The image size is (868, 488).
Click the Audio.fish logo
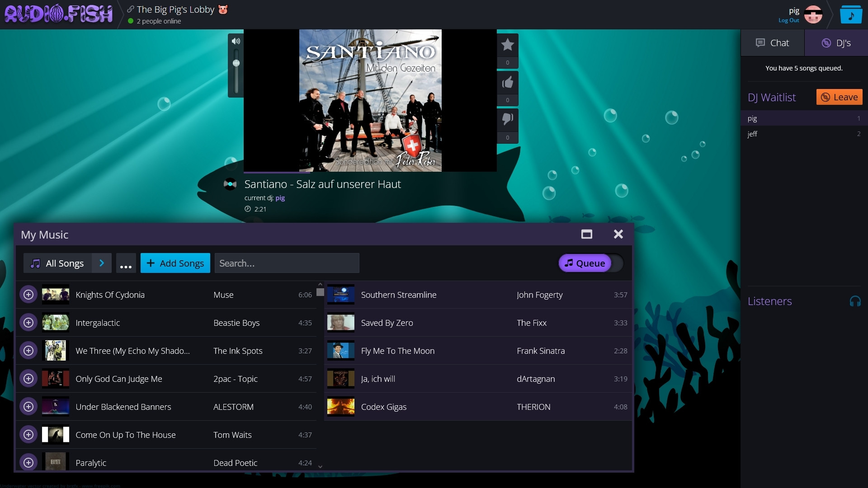58,13
